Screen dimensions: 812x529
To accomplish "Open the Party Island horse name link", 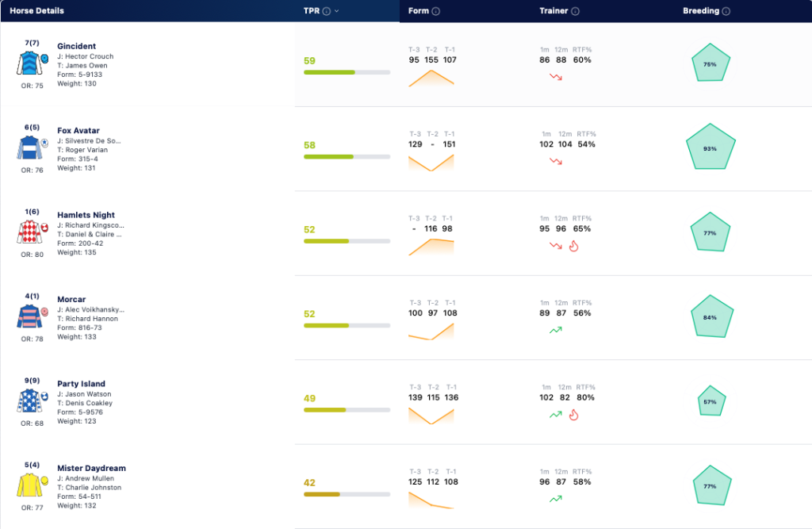I will (82, 384).
